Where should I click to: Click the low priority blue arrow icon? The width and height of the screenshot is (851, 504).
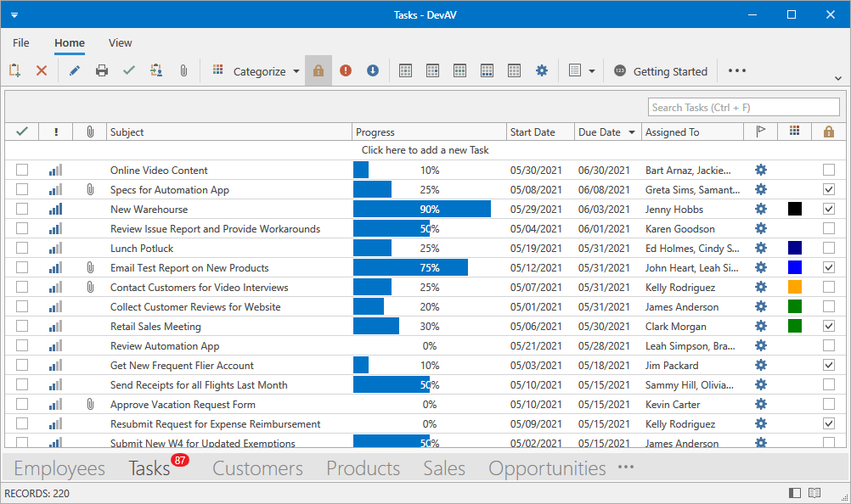tap(372, 70)
